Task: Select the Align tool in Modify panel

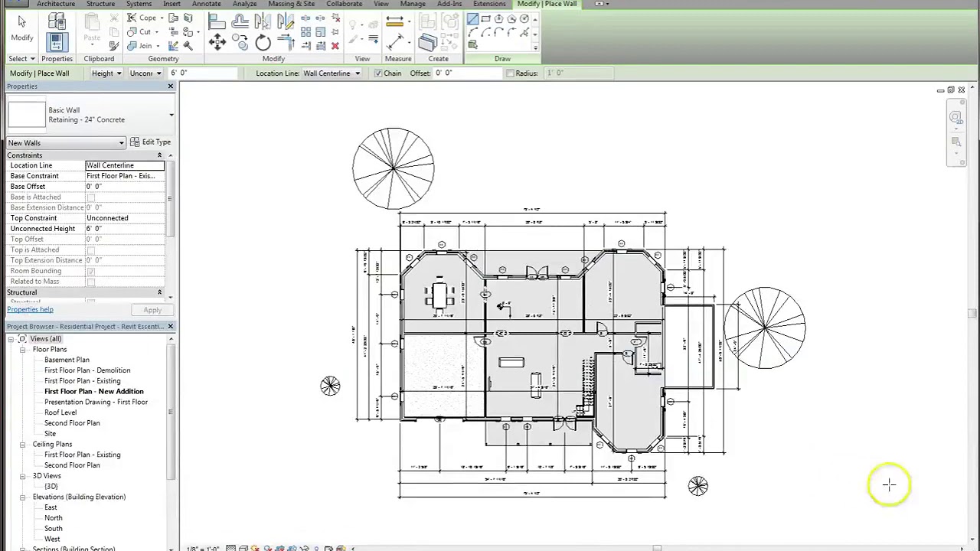Action: coord(217,21)
